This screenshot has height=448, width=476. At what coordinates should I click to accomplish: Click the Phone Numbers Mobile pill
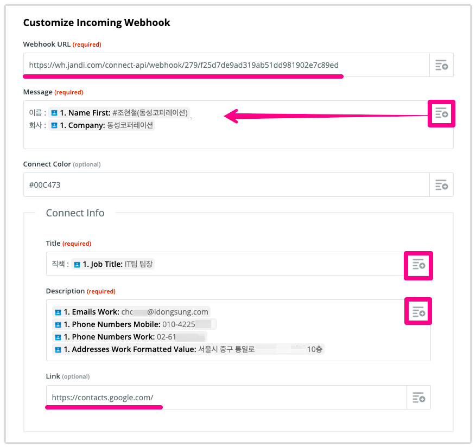[x=134, y=324]
